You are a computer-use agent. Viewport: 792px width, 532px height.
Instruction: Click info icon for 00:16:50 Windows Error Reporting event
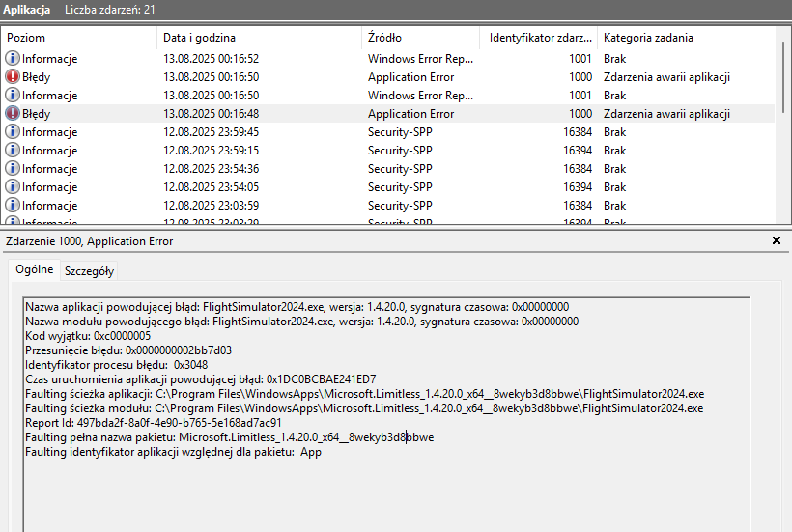point(13,96)
